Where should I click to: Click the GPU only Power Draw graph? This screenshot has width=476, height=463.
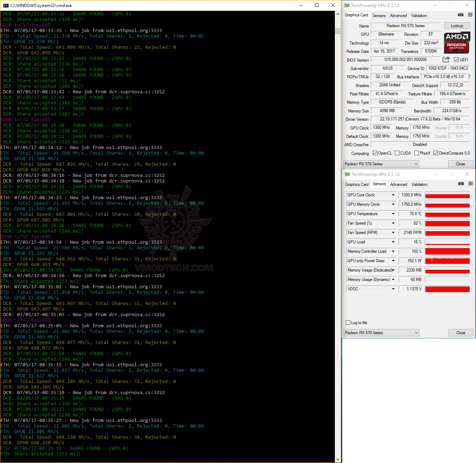(x=447, y=261)
